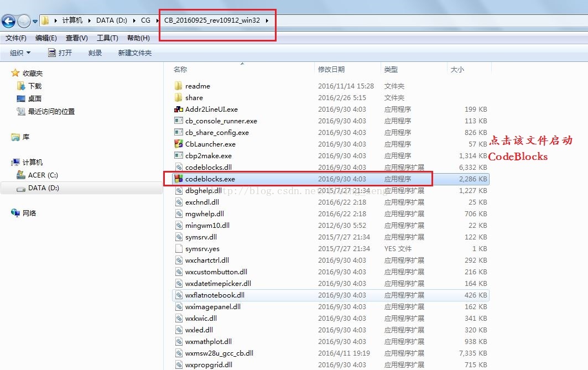Screen dimensions: 588x370
Task: Select the wxpropgrid.dll file name
Action: (x=209, y=365)
